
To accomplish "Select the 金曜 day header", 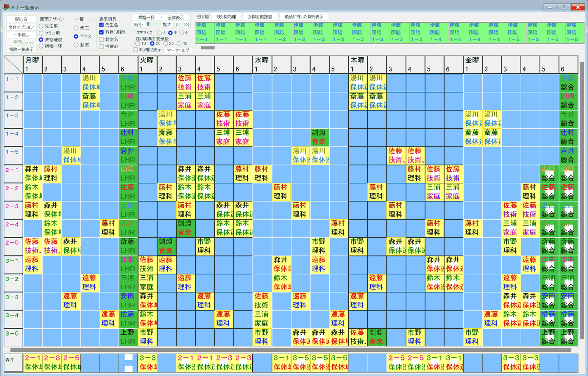I will (x=473, y=60).
